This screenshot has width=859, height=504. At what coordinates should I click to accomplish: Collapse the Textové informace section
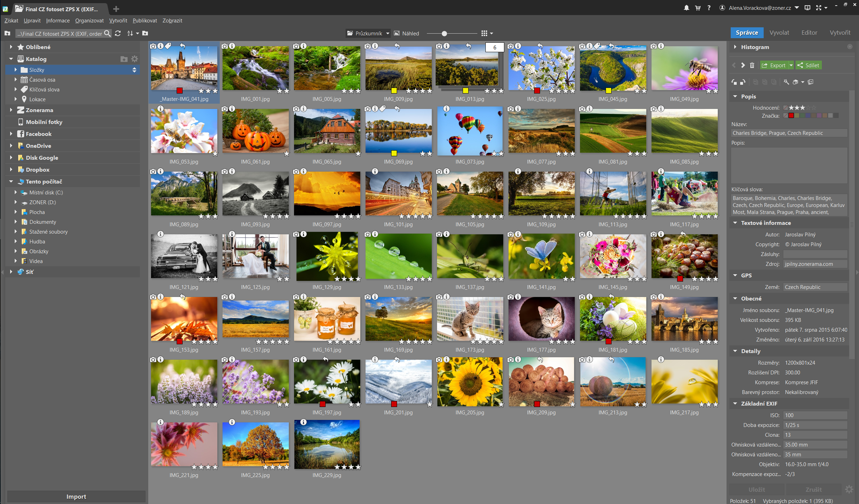click(735, 223)
